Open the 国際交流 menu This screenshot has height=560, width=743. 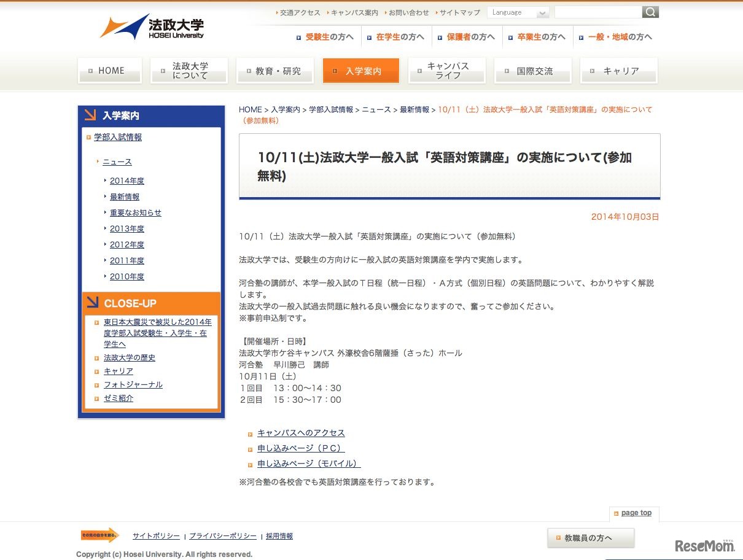532,71
